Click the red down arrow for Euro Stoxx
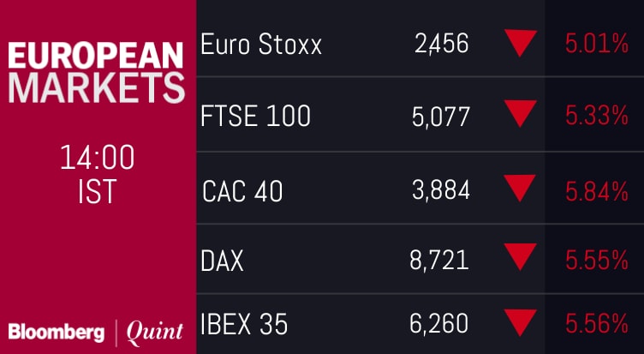The height and width of the screenshot is (354, 644). [520, 43]
